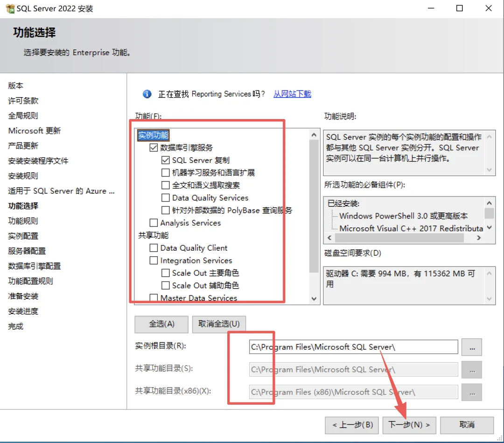Minimize the setup window

point(431,8)
